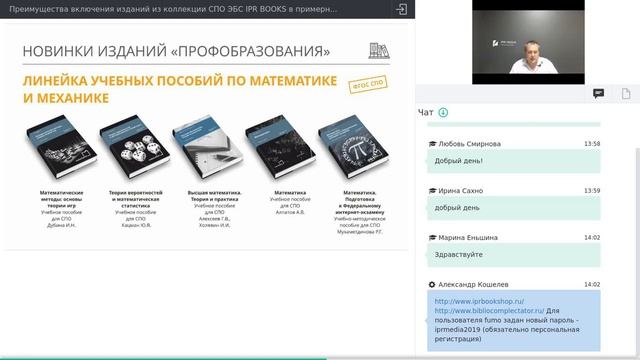
Task: Click Любовь Смирнова's graduation cap icon
Action: pos(432,144)
